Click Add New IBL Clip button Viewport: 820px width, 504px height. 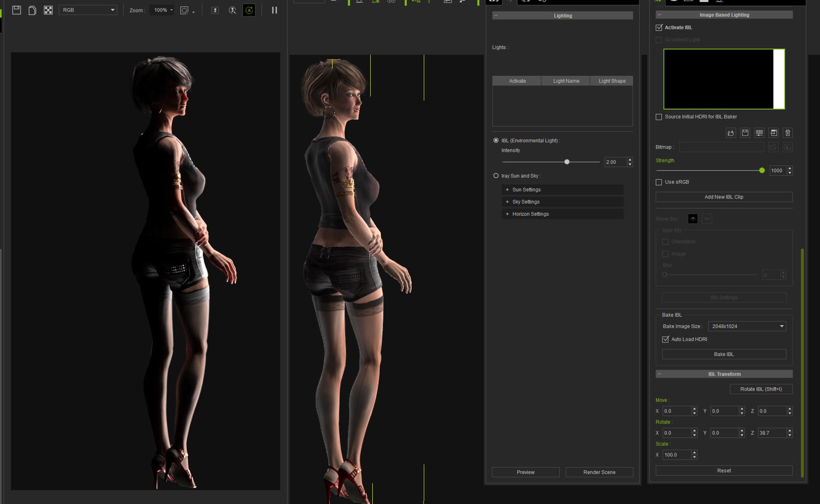click(724, 197)
